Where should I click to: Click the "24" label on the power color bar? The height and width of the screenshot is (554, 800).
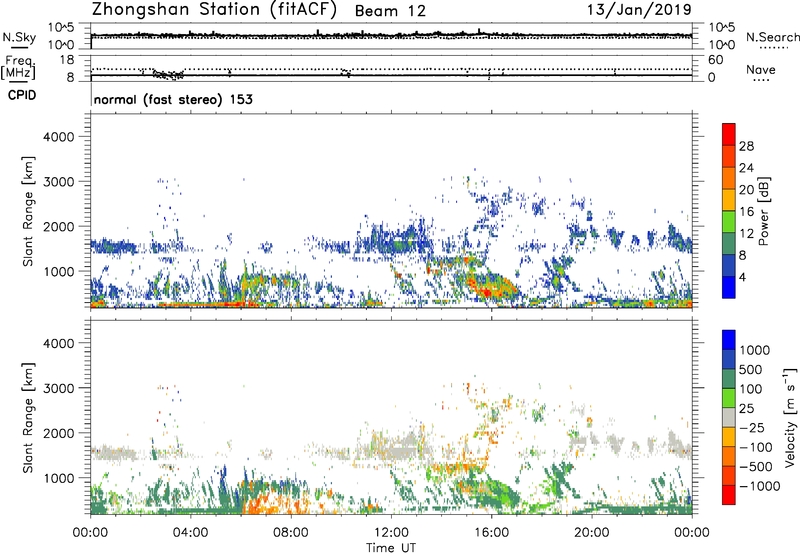click(x=746, y=168)
